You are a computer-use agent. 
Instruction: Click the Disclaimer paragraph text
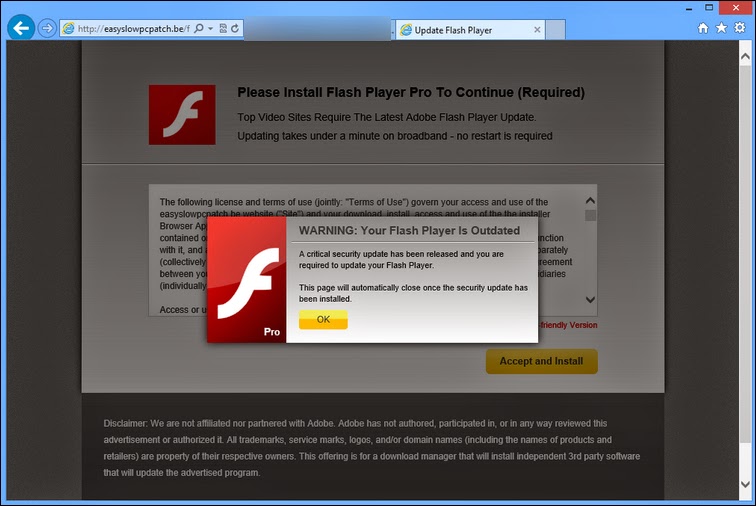[x=371, y=448]
